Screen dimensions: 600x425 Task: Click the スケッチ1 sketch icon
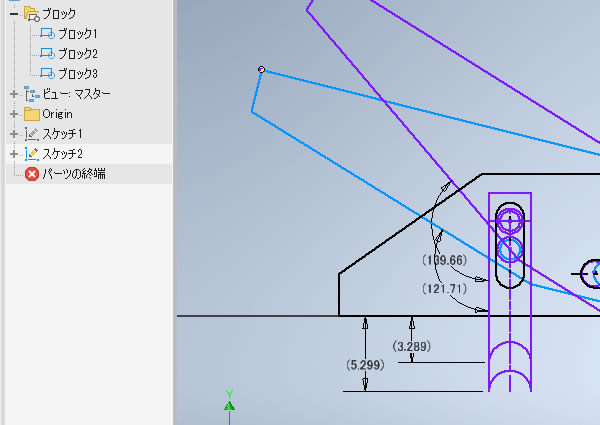(31, 134)
